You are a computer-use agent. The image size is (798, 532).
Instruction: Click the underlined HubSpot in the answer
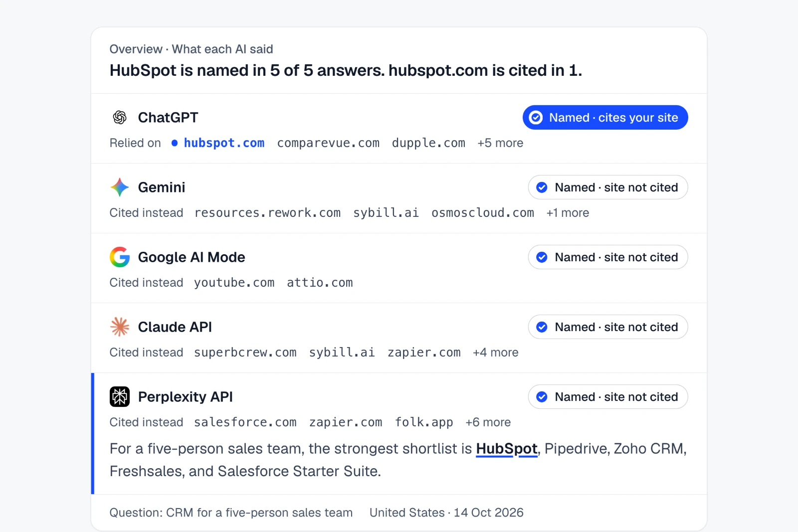[507, 449]
